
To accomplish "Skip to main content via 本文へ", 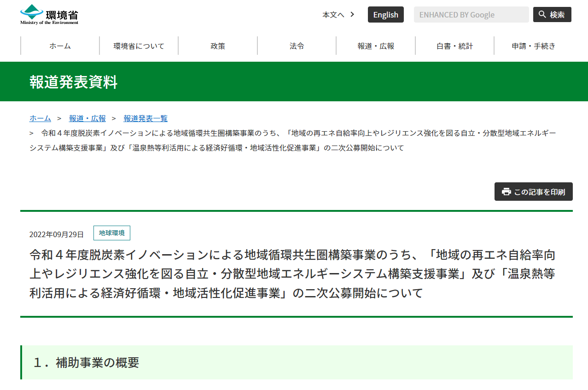I will point(333,15).
